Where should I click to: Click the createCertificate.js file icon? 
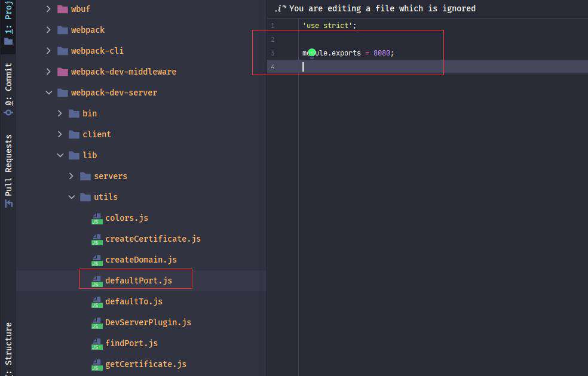[x=97, y=239]
